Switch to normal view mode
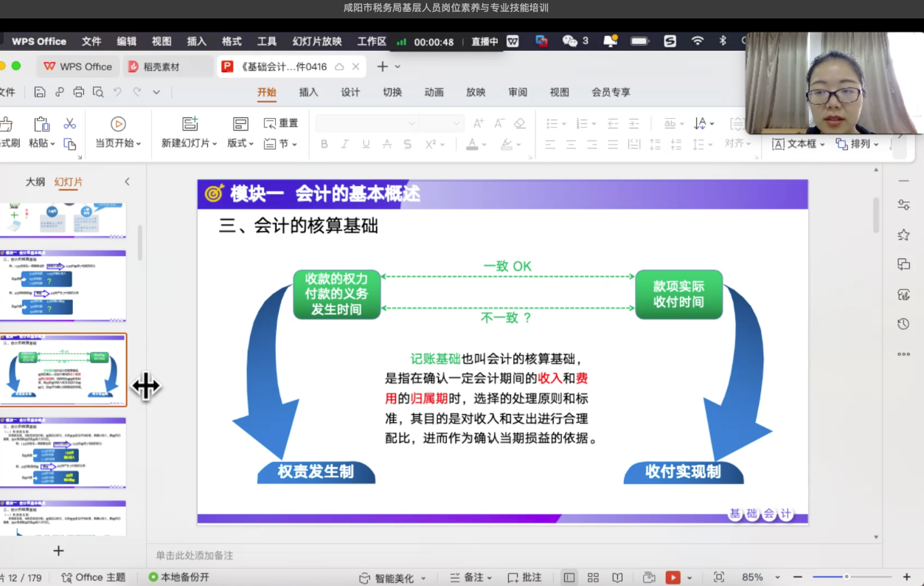Screen dimensions: 924x586 pos(569,578)
